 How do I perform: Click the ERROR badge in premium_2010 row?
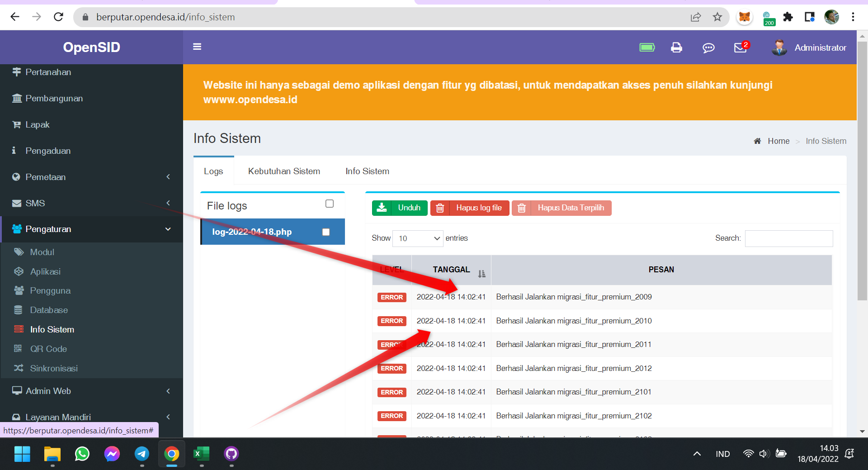pyautogui.click(x=392, y=321)
